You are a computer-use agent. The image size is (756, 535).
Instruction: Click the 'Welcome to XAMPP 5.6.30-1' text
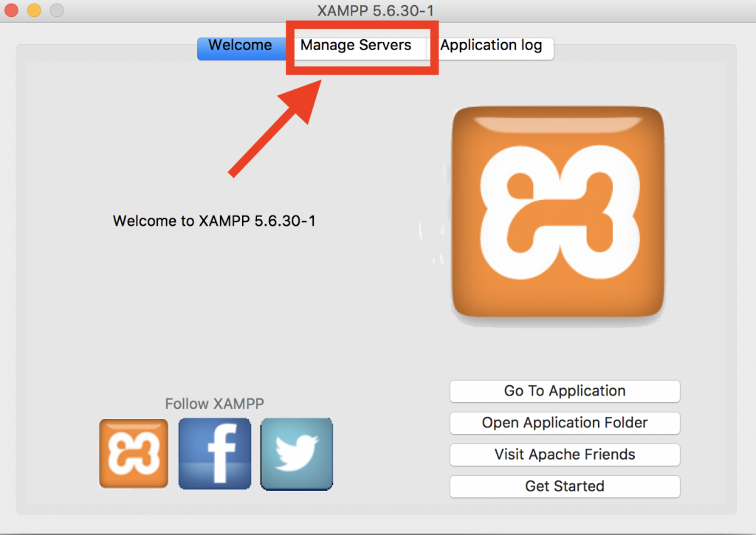214,221
